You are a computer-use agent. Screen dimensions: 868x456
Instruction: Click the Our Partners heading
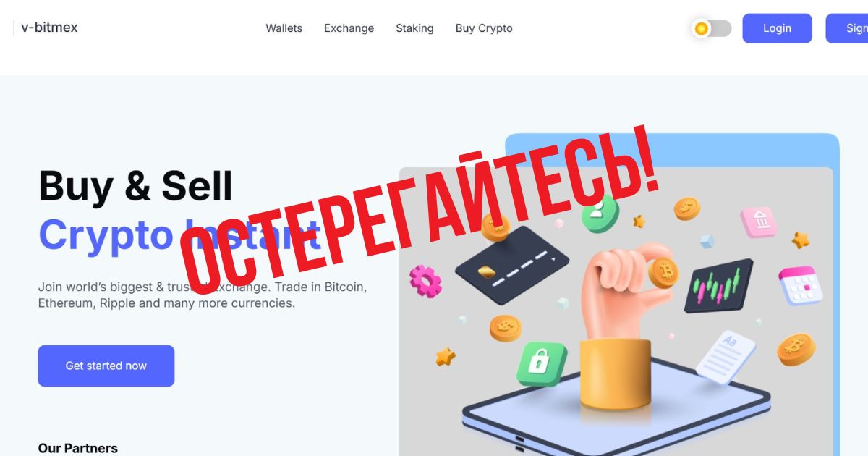78,448
